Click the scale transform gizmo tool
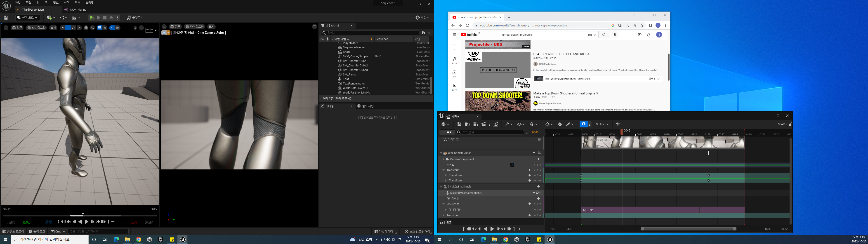This screenshot has width=868, height=244. point(79,28)
